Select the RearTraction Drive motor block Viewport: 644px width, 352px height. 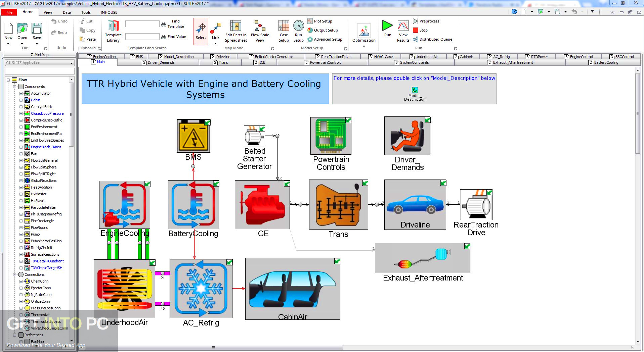click(x=476, y=205)
